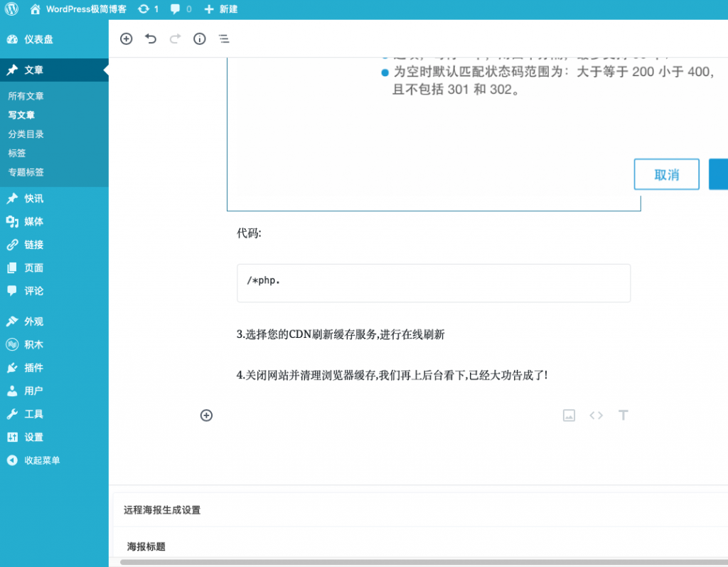Click the WordPress logo in admin bar

click(x=11, y=9)
